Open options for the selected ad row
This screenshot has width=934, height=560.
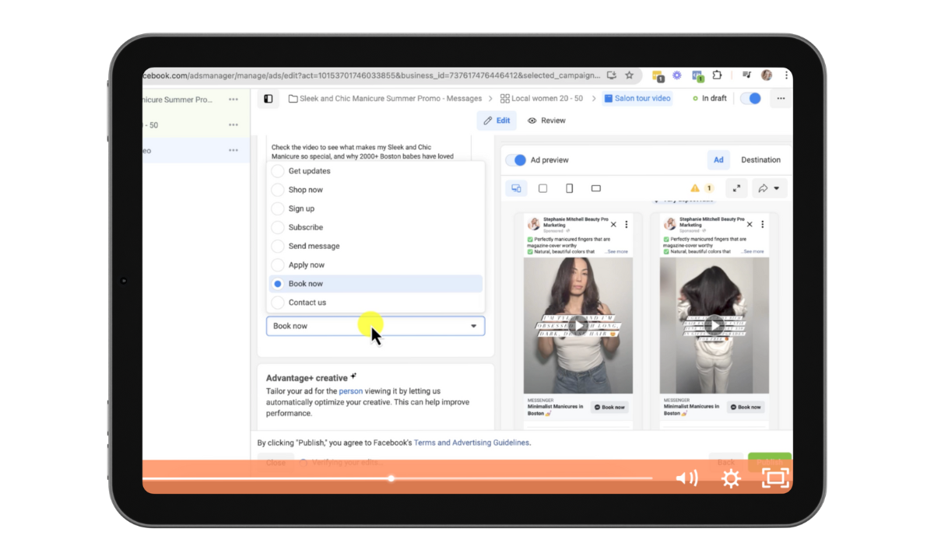[x=233, y=151]
